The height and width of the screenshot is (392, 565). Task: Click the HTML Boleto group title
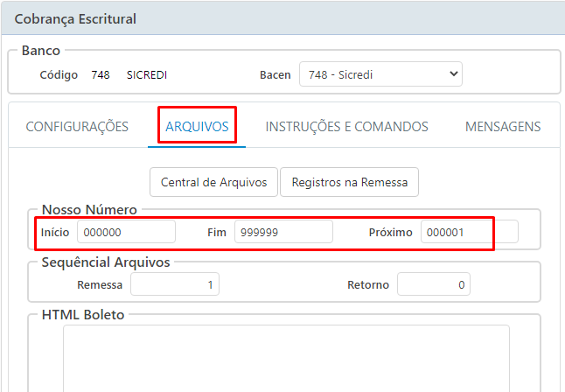[x=83, y=315]
